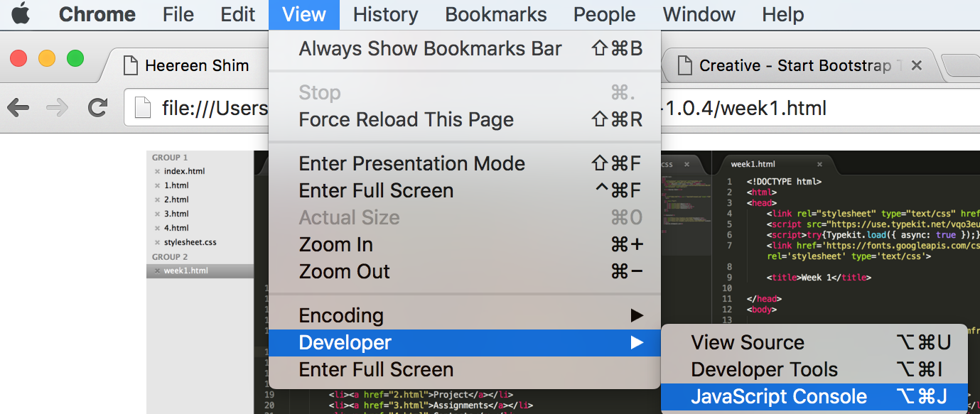980x414 pixels.
Task: Click the file URL address field
Action: pos(551,108)
